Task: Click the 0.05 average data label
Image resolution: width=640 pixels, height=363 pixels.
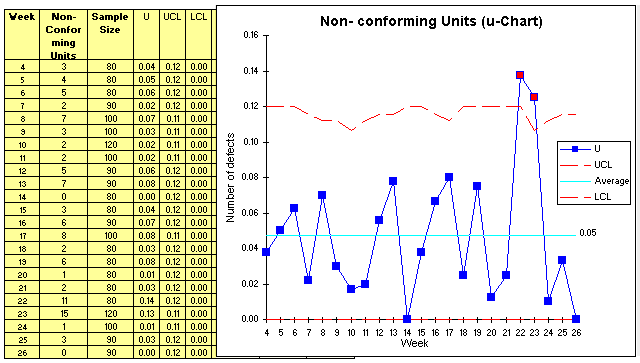Action: 588,233
